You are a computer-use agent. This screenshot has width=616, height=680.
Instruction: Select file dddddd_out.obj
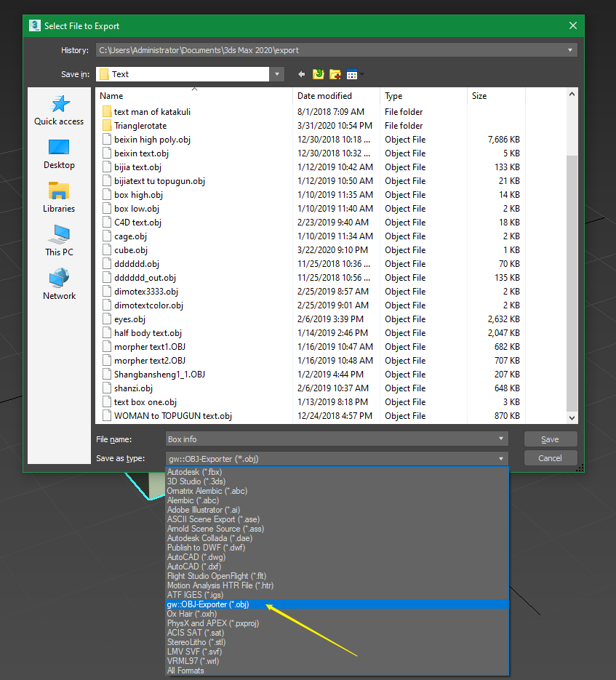point(145,278)
